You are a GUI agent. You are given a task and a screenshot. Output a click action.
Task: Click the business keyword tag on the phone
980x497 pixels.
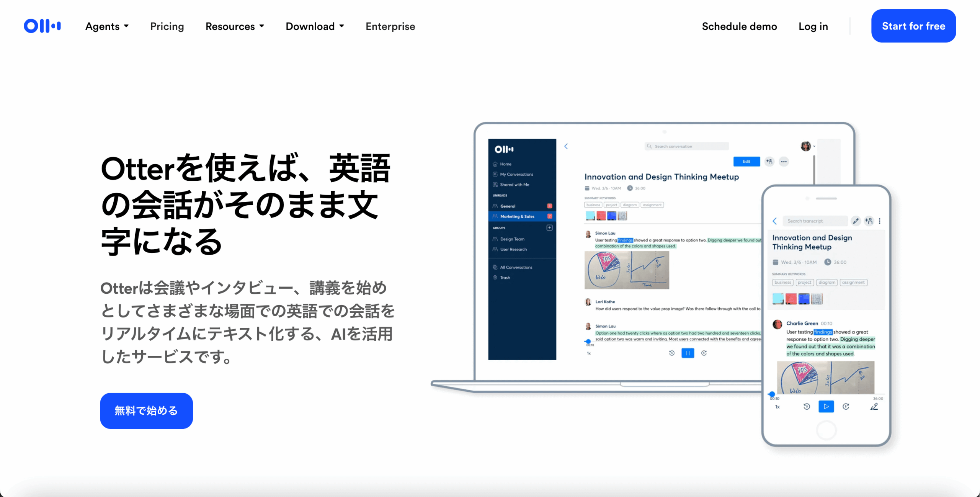(782, 283)
